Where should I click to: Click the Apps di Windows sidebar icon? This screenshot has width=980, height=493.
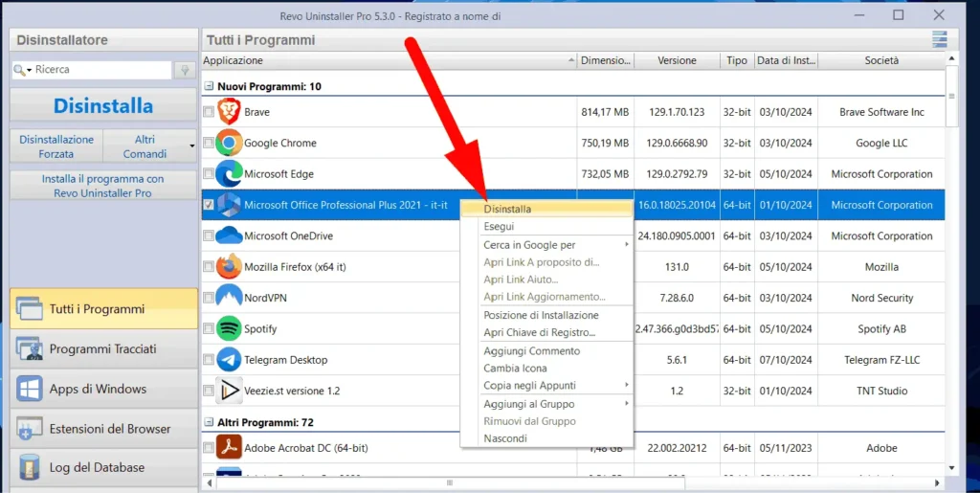pos(30,389)
